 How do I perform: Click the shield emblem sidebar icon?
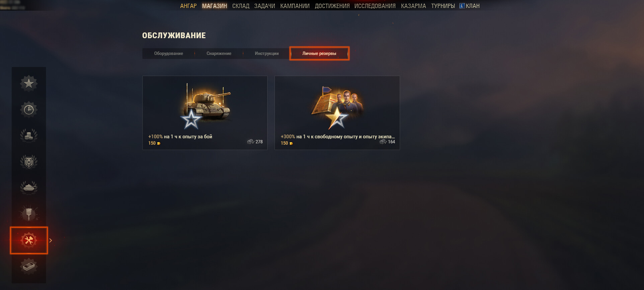coord(29,162)
